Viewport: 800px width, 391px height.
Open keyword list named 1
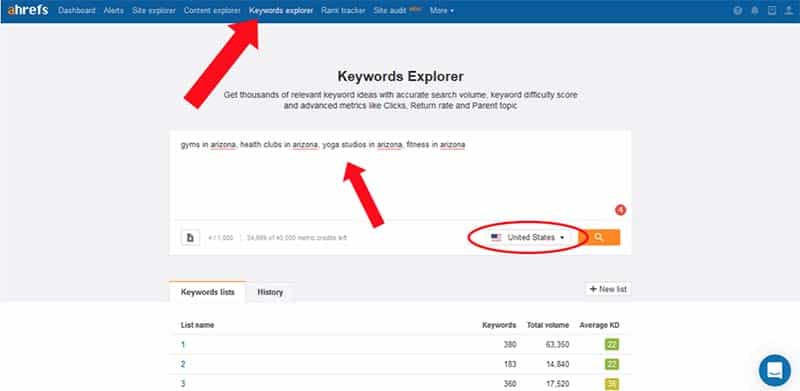point(183,345)
